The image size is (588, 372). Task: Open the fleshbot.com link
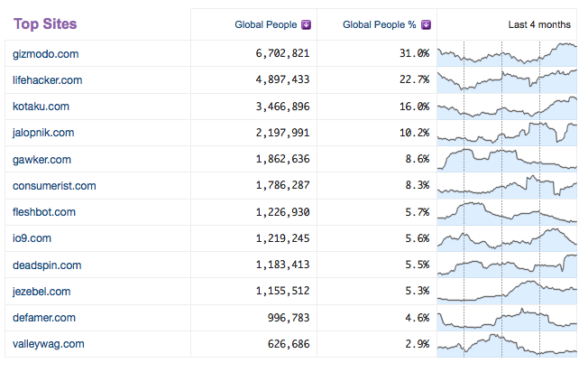pos(44,212)
